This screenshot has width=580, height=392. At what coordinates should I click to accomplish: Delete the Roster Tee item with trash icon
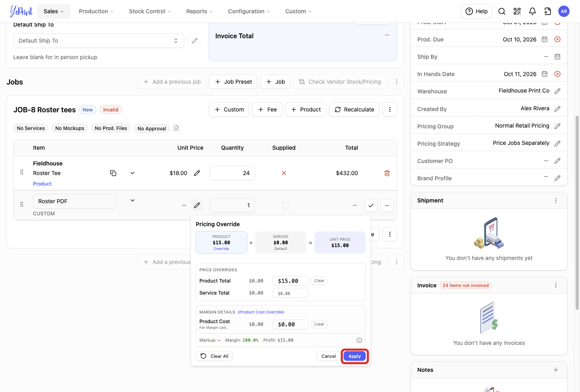tap(387, 173)
